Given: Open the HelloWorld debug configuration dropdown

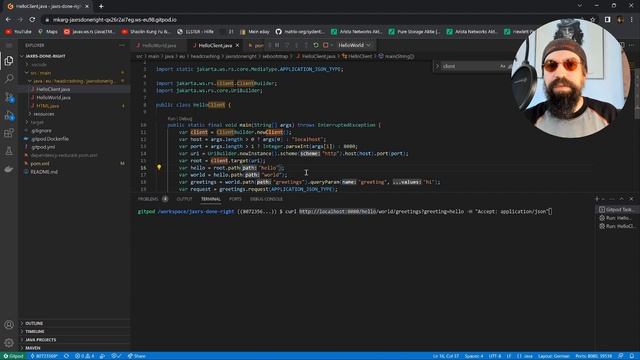Looking at the screenshot, I should click(x=354, y=45).
